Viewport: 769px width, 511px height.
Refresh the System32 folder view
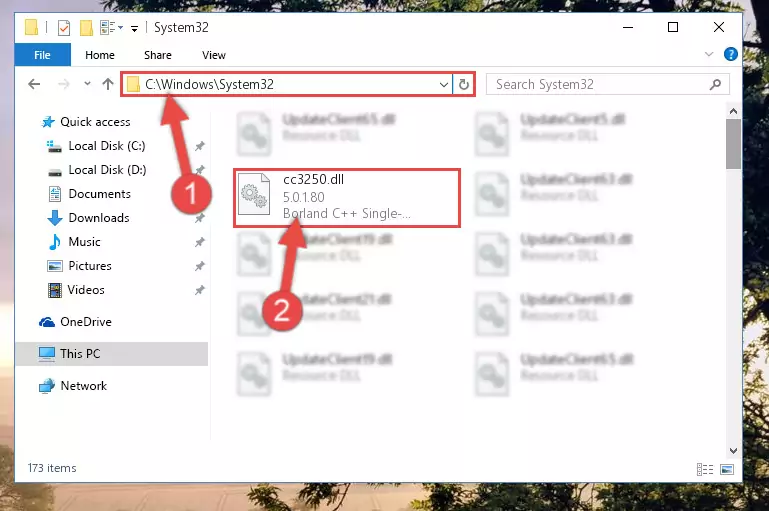pos(463,85)
